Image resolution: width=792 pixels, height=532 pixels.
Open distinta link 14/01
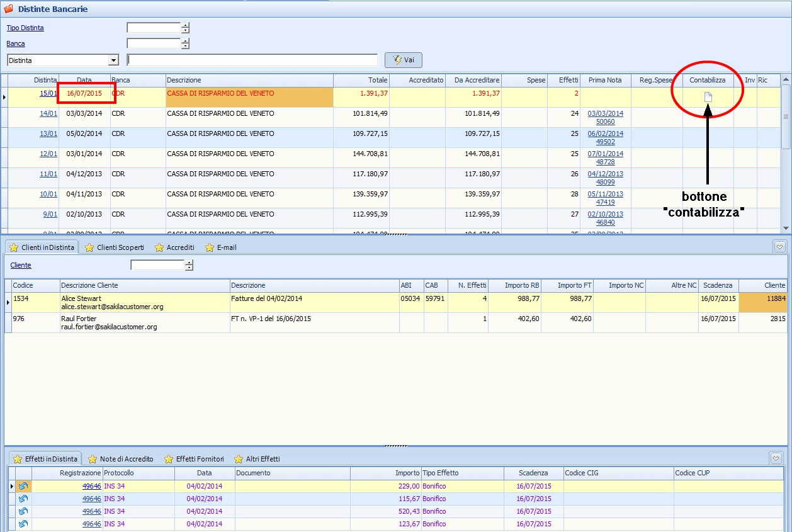(x=48, y=113)
